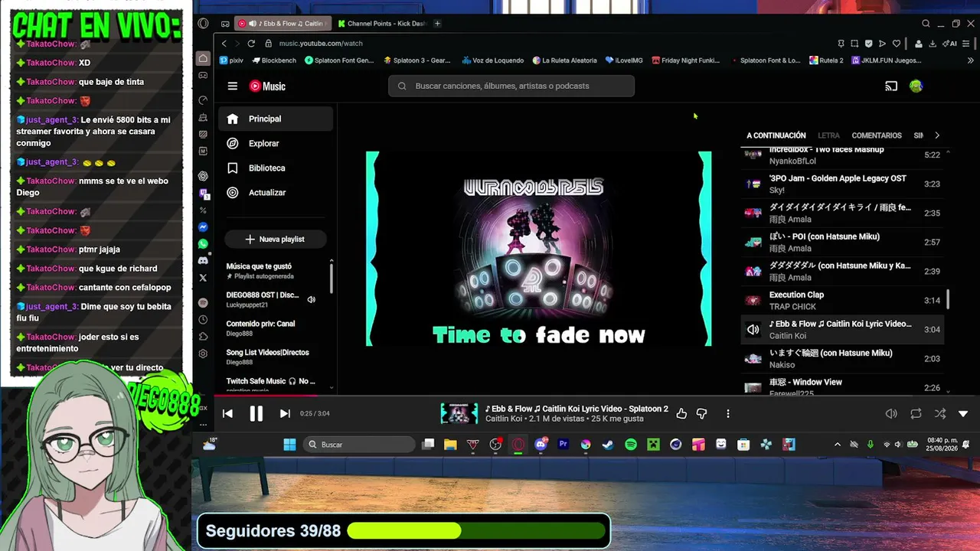Open Explorar in the sidebar
Viewport: 980px width, 551px height.
pyautogui.click(x=276, y=143)
